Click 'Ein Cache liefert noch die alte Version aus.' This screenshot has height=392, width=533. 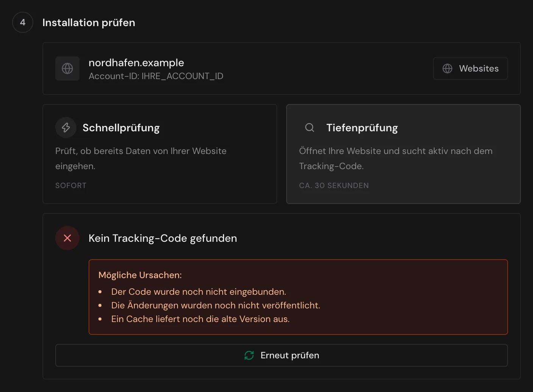[x=201, y=319]
